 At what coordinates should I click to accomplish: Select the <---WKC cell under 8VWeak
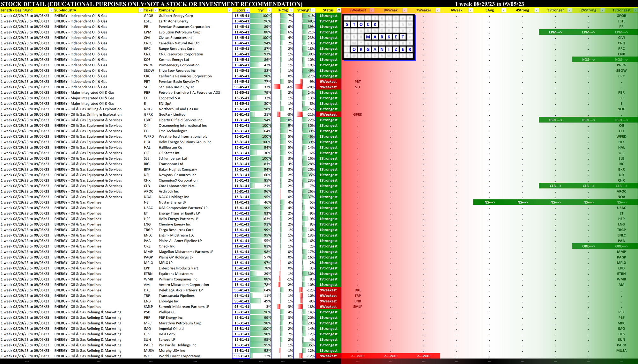390,356
